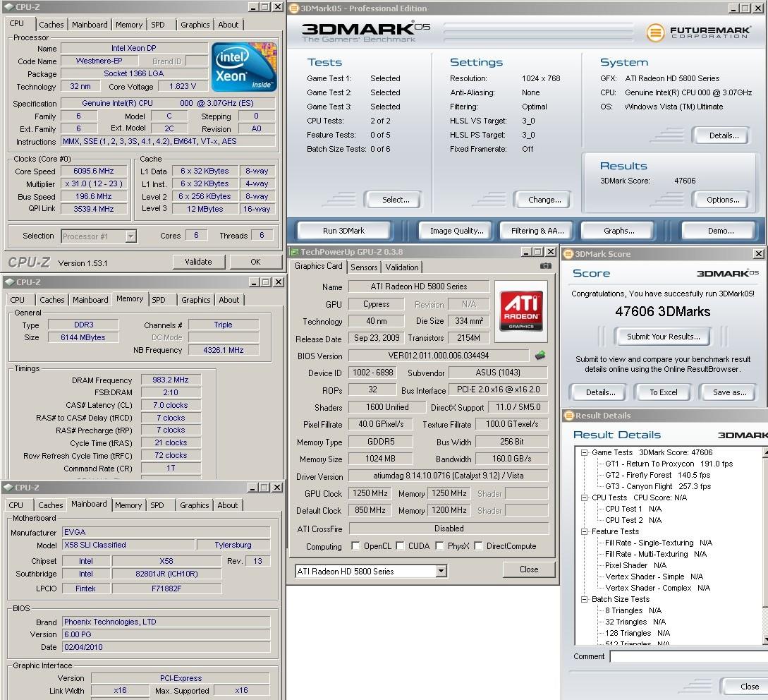This screenshot has width=768, height=700.
Task: Click OK button in CPU-Z
Action: (256, 262)
